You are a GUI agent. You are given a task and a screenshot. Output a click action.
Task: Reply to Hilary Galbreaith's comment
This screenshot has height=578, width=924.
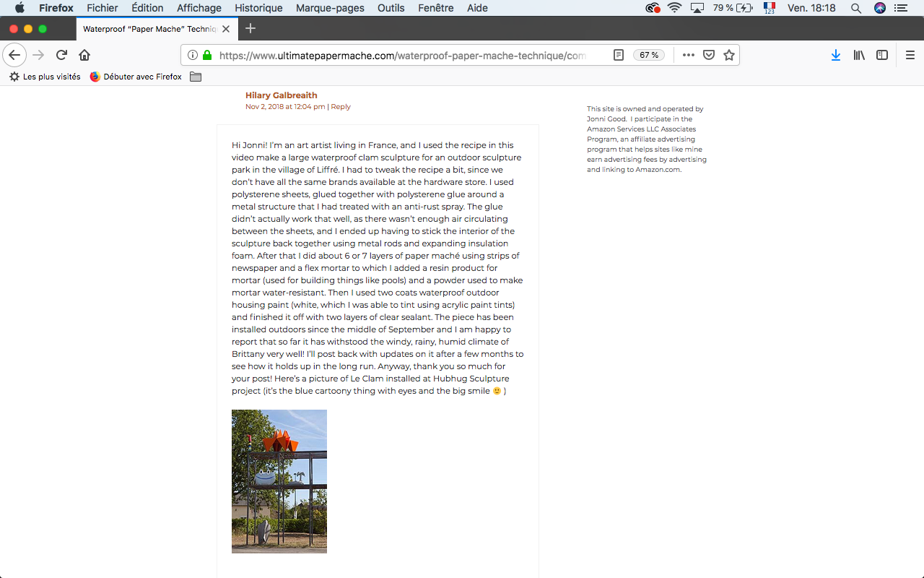pos(341,107)
